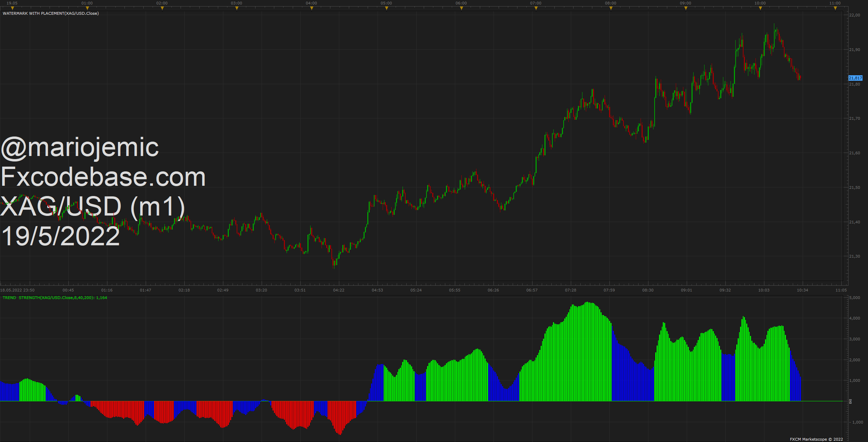This screenshot has height=442, width=868.
Task: Select the orange marker under 03:00
Action: coord(237,8)
